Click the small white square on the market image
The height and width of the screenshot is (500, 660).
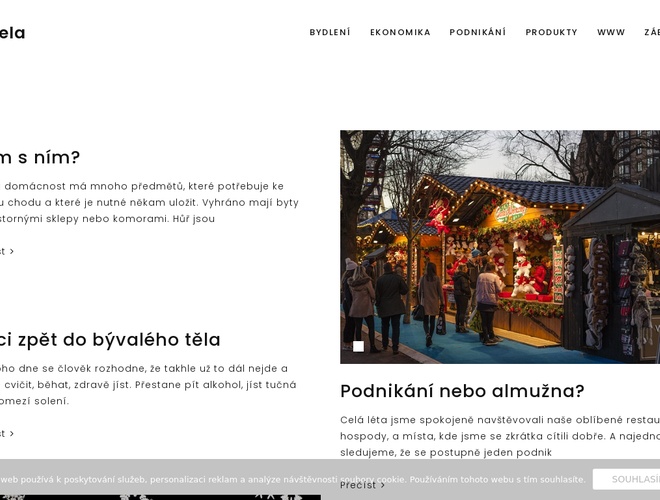click(x=358, y=346)
